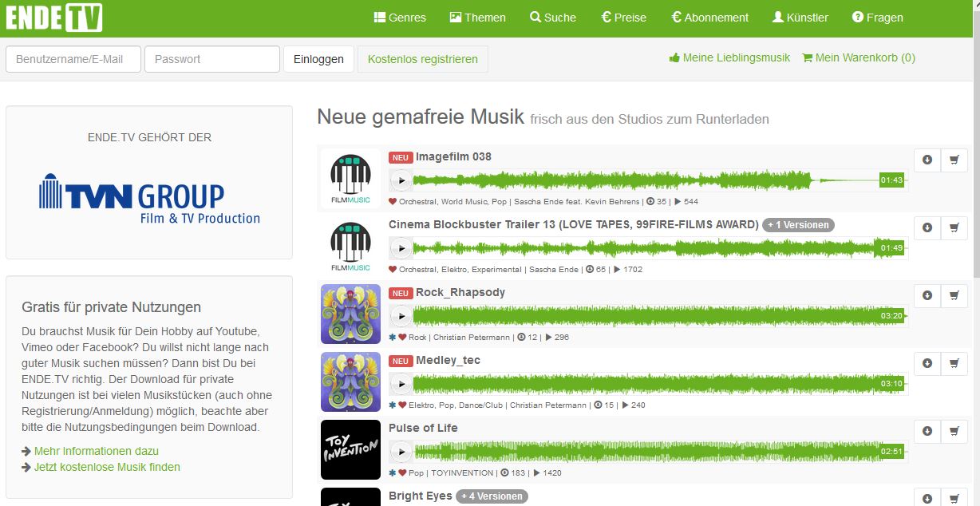Click 'Kostenlos registrieren' to sign up
This screenshot has height=506, width=980.
423,59
